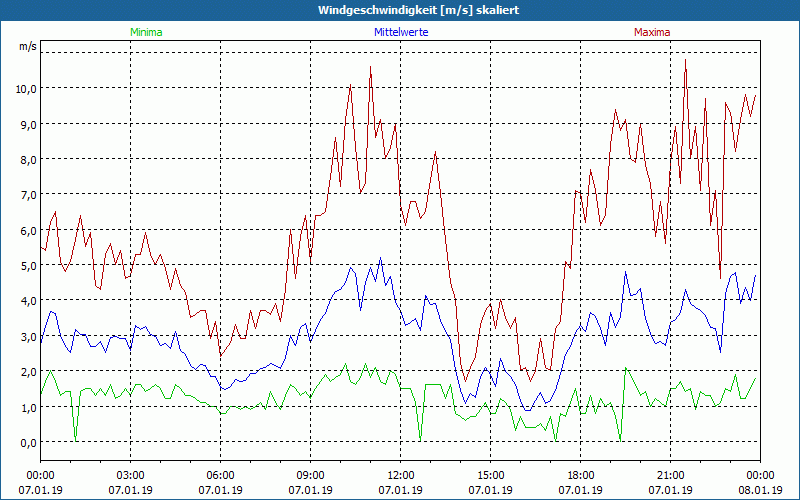Screen dimensions: 800x500
Task: Click the red Maxima legend label
Action: (652, 32)
